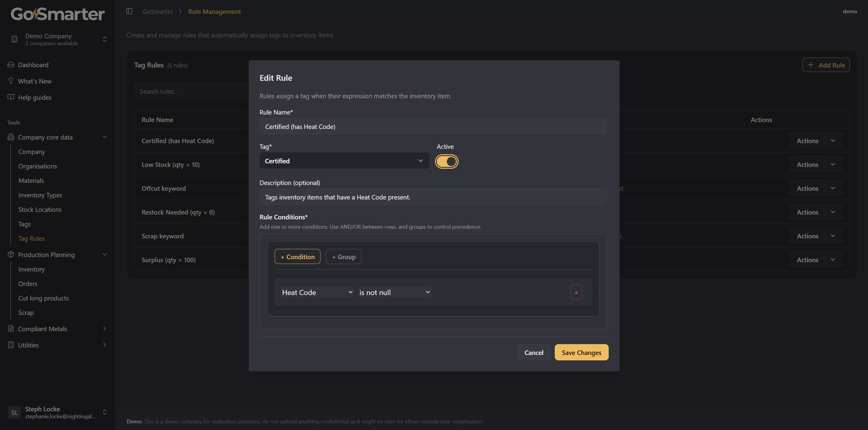Screen dimensions: 868x430
Task: Toggle the sidebar panel icon
Action: [129, 11]
